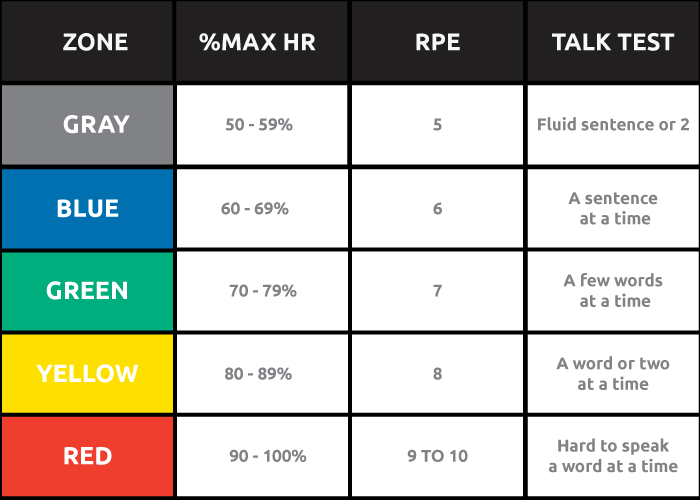Click the GREEN zone color cell
The image size is (700, 500).
tap(87, 291)
